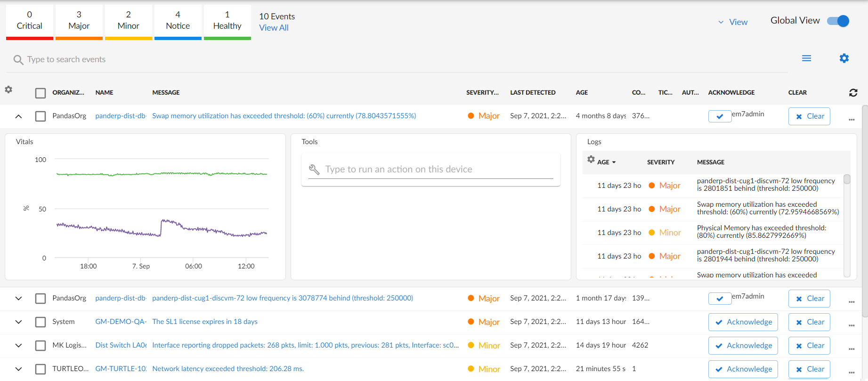This screenshot has height=381, width=868.
Task: Click the hamburger menu lines icon
Action: 806,58
